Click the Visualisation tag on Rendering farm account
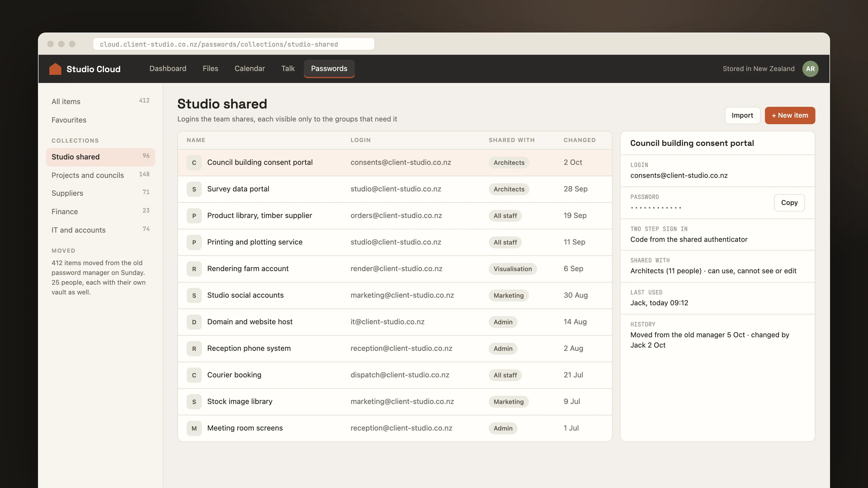868x488 pixels. [x=512, y=269]
